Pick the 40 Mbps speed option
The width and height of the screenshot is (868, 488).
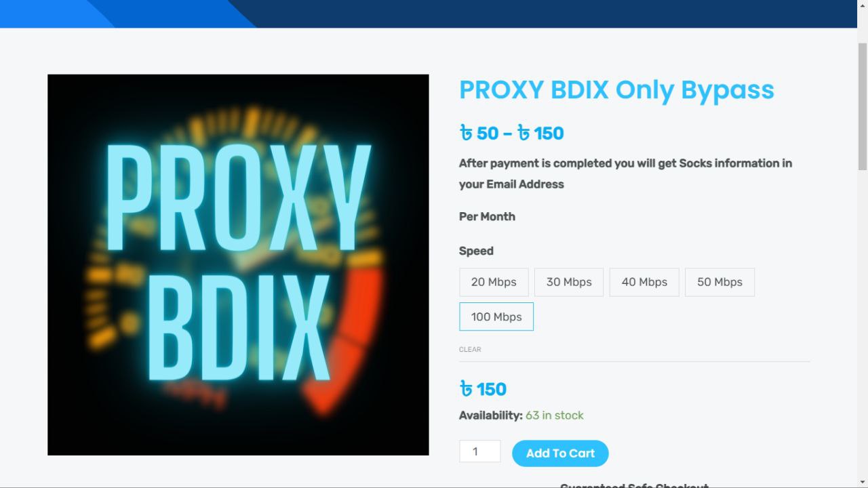click(x=644, y=282)
